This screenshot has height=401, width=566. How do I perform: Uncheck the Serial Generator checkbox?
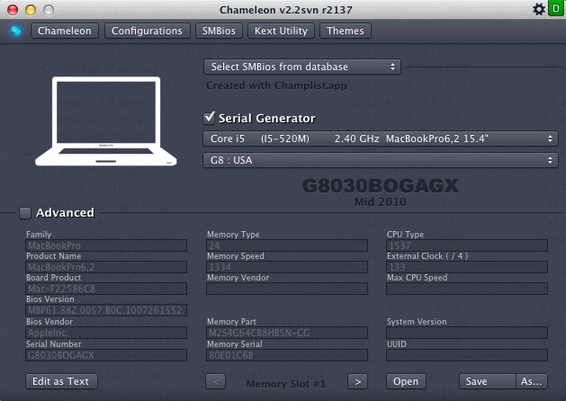pos(209,118)
